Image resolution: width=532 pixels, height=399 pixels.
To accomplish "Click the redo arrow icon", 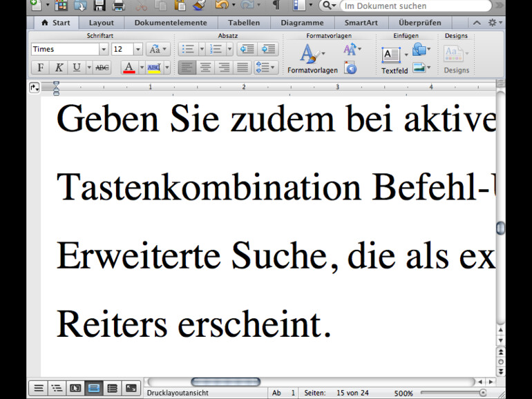I will tap(247, 5).
